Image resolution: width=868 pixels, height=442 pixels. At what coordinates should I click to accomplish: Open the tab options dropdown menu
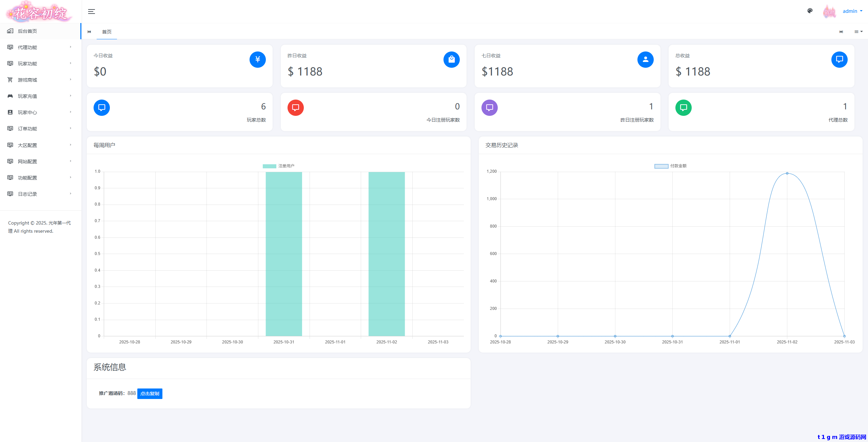coord(858,31)
